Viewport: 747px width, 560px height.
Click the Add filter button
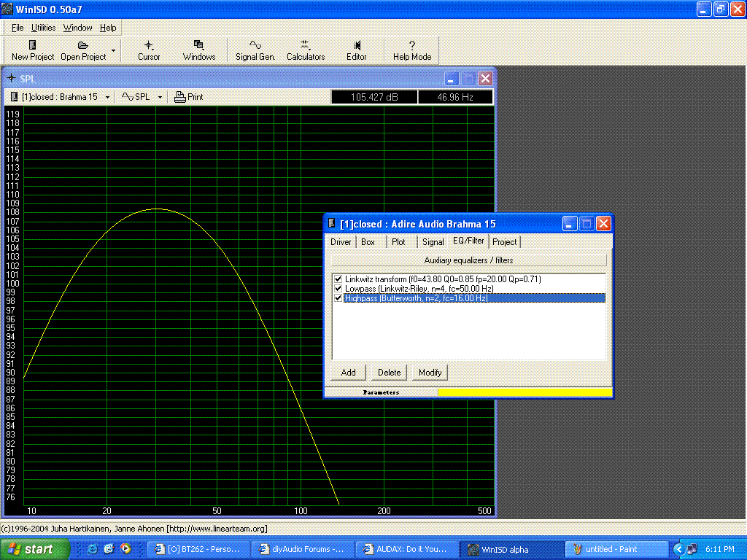(348, 373)
